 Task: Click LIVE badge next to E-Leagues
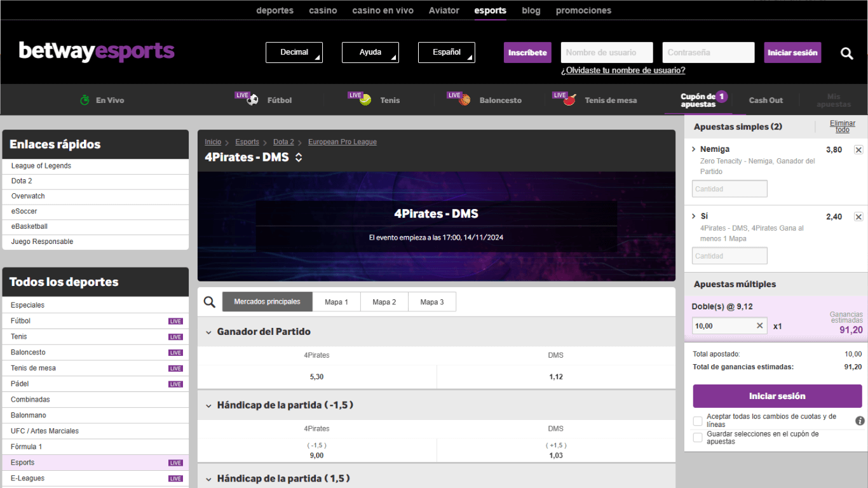point(175,478)
